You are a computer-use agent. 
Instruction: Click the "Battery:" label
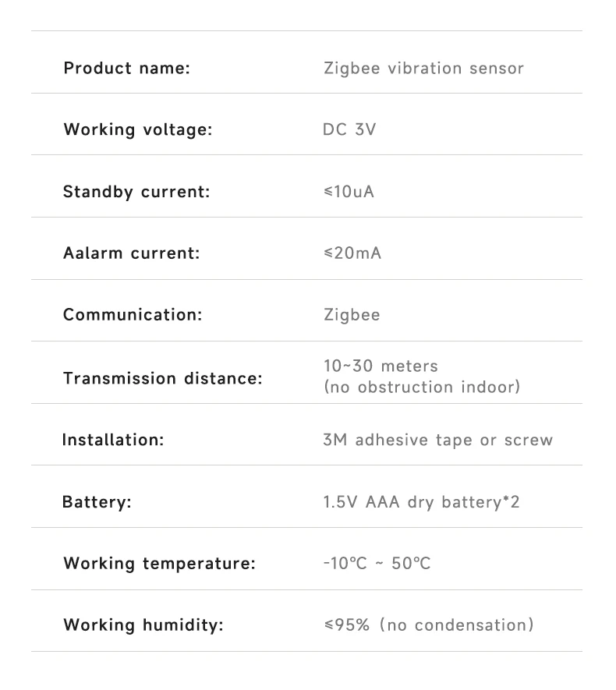tap(97, 502)
